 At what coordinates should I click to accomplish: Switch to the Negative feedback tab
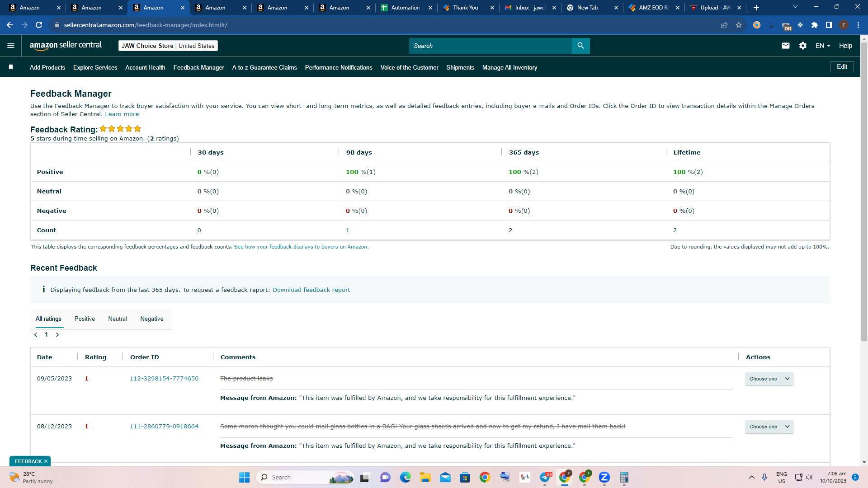(x=152, y=319)
